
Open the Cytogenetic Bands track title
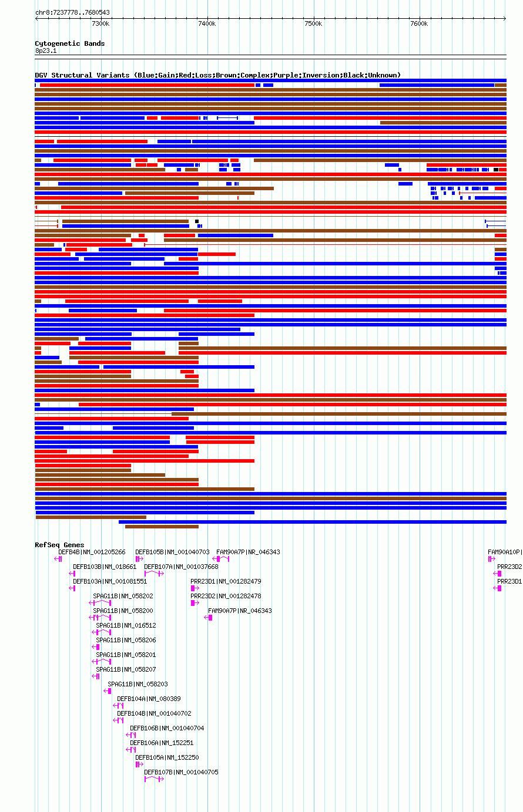pyautogui.click(x=70, y=43)
